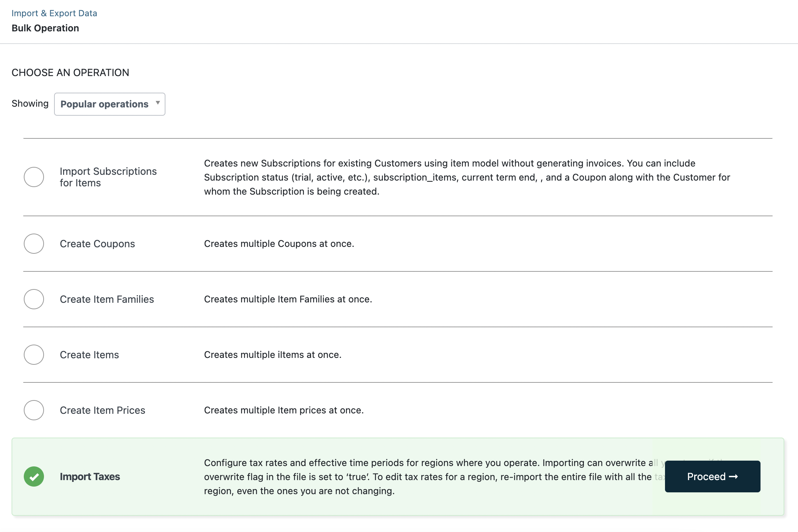The image size is (798, 532).
Task: Select the Create Items radio button
Action: [34, 355]
